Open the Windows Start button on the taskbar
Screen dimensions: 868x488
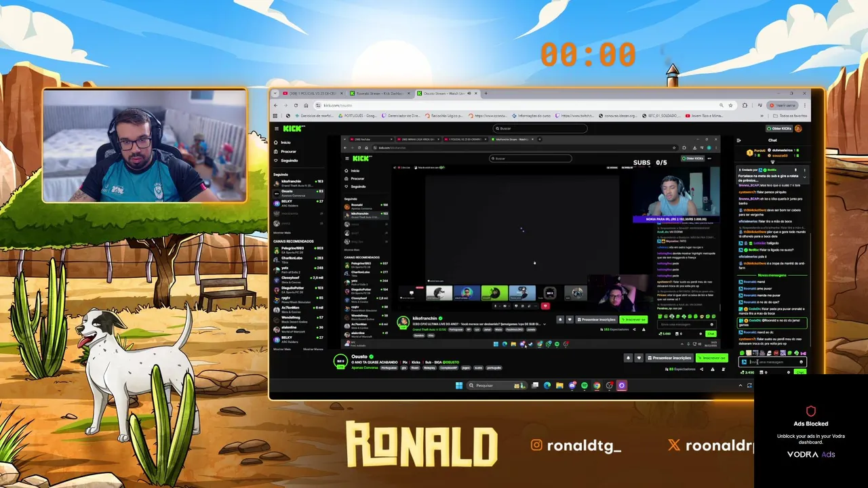[x=459, y=386]
